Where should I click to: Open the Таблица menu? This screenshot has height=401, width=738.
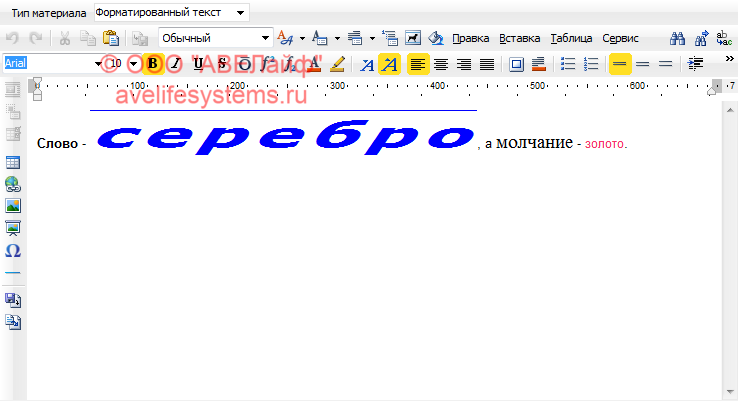pos(571,39)
